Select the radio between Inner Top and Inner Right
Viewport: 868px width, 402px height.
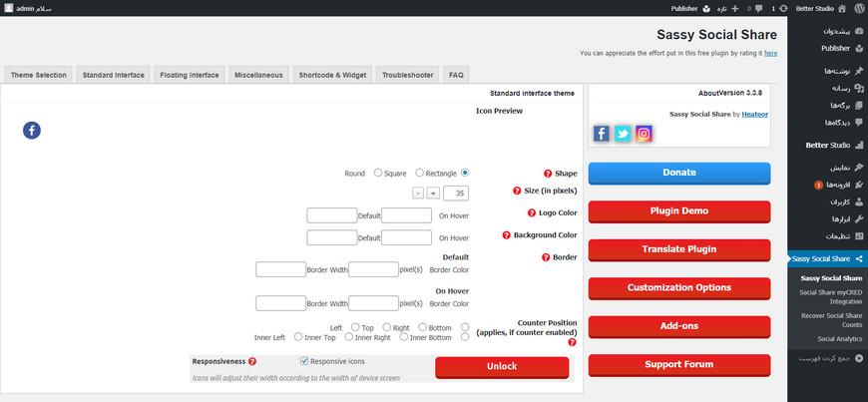tap(349, 336)
